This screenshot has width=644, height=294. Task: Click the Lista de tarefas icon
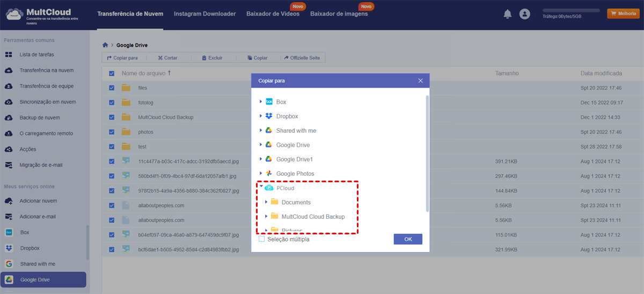tap(9, 55)
